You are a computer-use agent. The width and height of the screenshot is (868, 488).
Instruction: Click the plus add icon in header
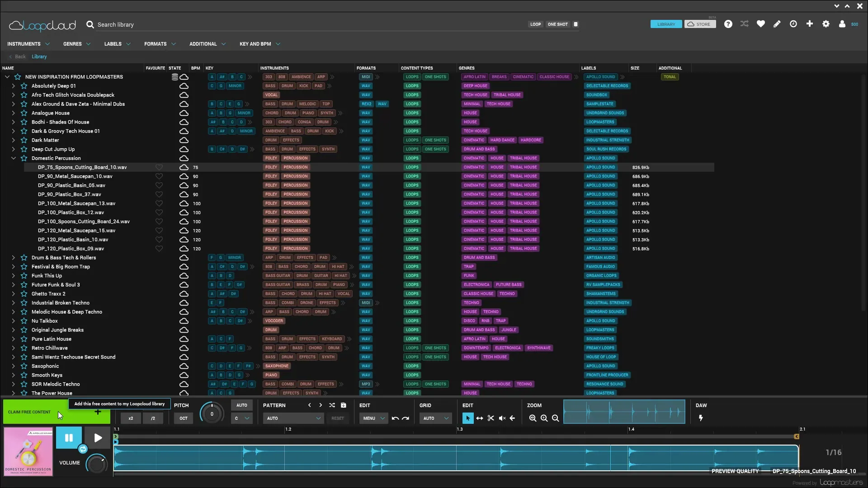click(810, 24)
